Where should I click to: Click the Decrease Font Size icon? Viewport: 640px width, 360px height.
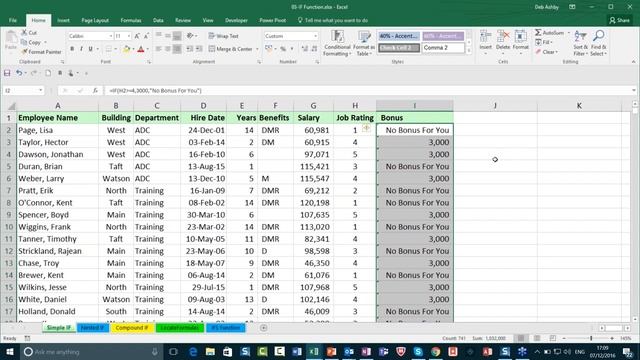pos(146,36)
